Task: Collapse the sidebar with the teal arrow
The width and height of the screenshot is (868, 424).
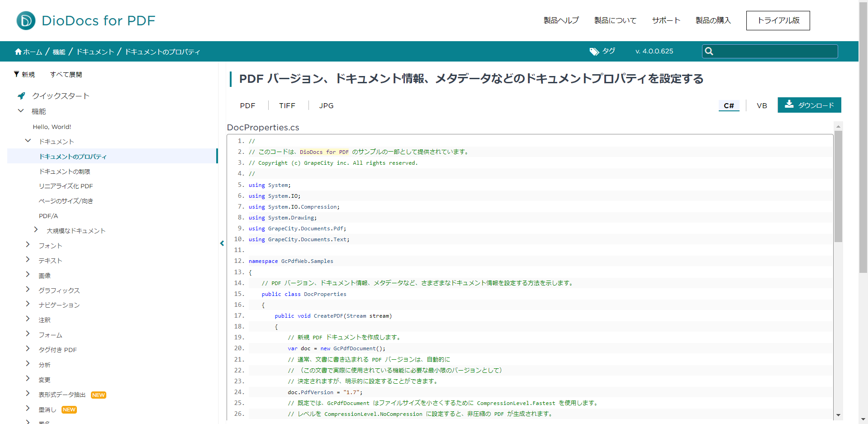Action: tap(222, 243)
